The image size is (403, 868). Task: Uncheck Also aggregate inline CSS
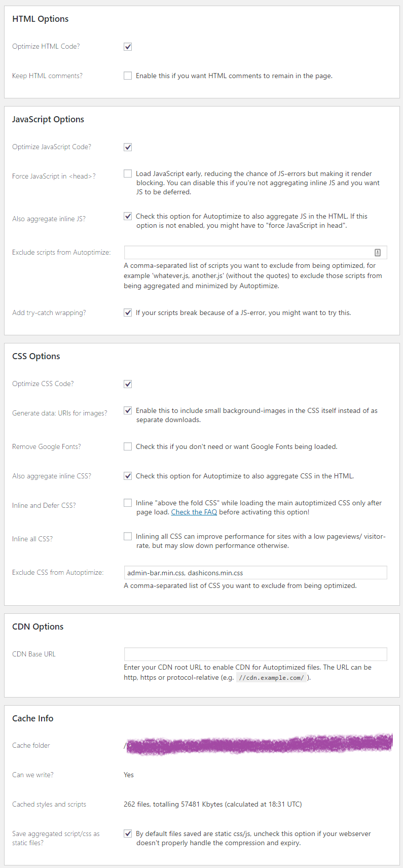pyautogui.click(x=128, y=476)
